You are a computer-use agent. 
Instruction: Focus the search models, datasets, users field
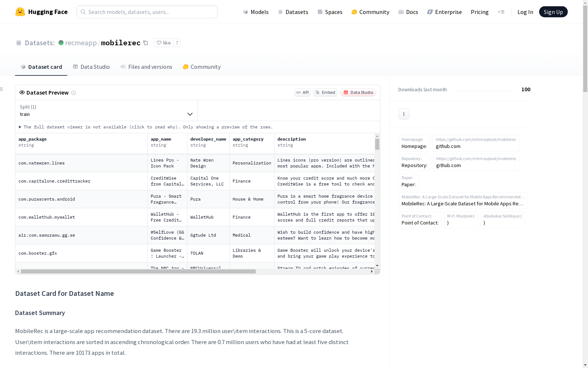(x=147, y=12)
